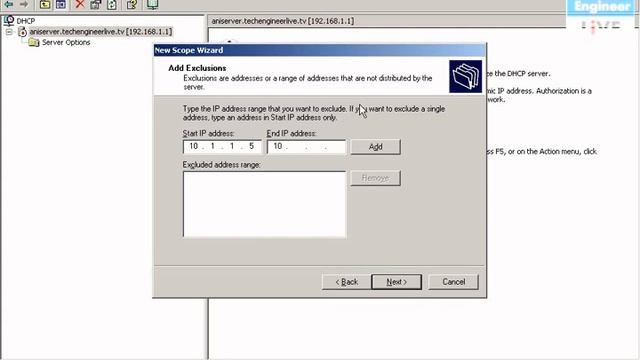Click the red X Delete icon
640x360 pixels.
point(80,4)
